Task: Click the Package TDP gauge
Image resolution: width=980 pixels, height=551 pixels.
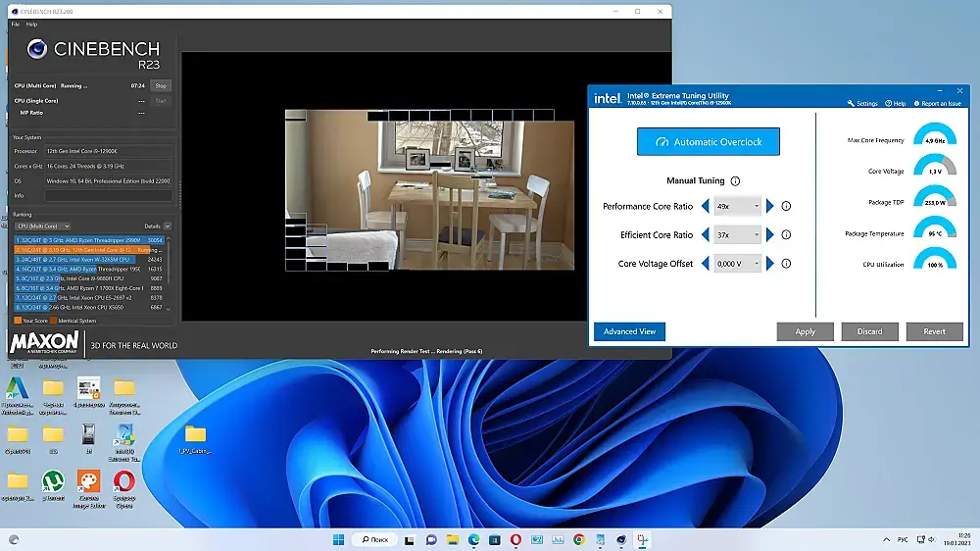Action: [935, 196]
